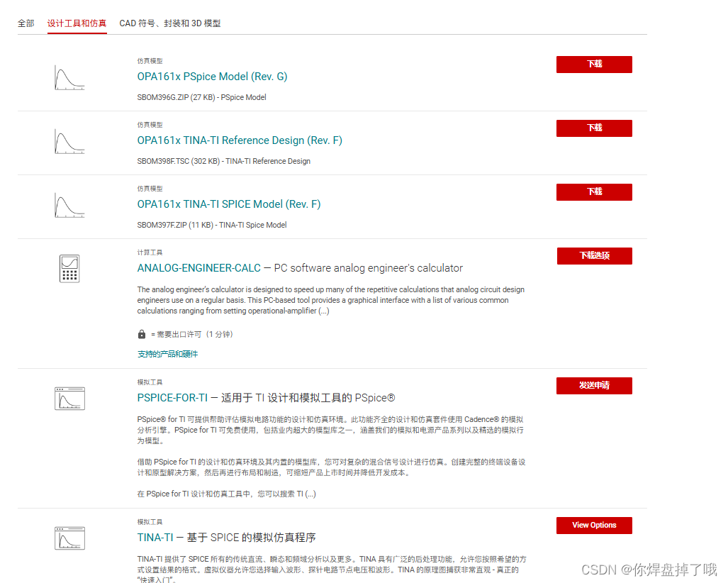Open 支持的产品和硬件 link

167,354
